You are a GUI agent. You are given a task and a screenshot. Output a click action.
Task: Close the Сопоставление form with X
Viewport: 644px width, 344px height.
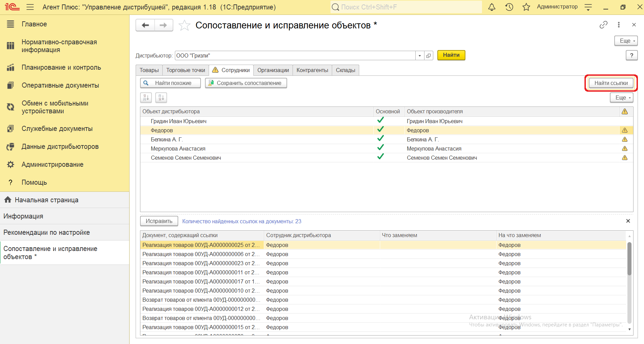(634, 25)
